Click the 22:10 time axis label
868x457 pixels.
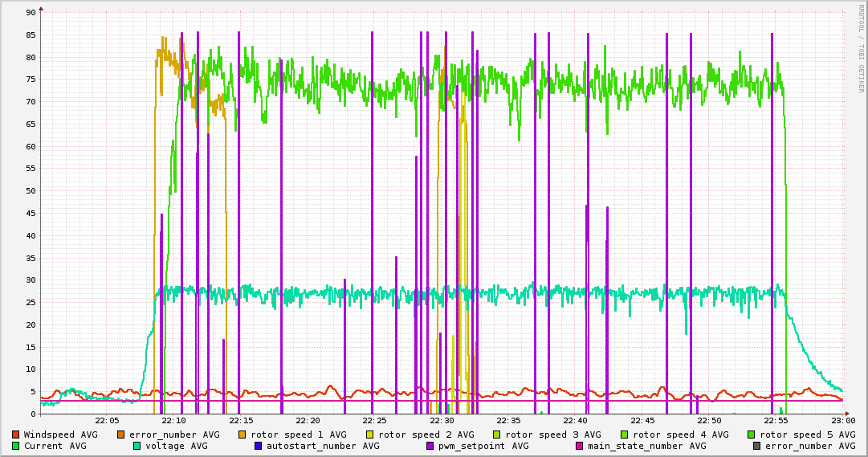pos(173,421)
